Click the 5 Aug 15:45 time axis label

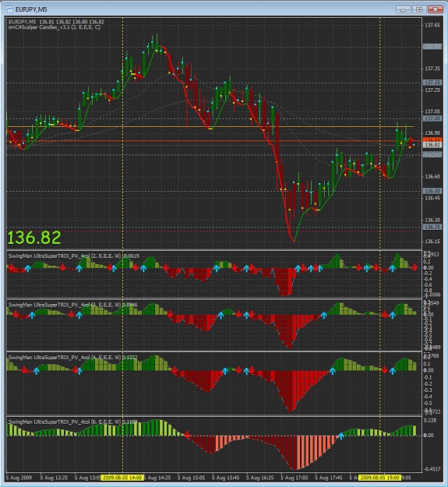coord(226,478)
